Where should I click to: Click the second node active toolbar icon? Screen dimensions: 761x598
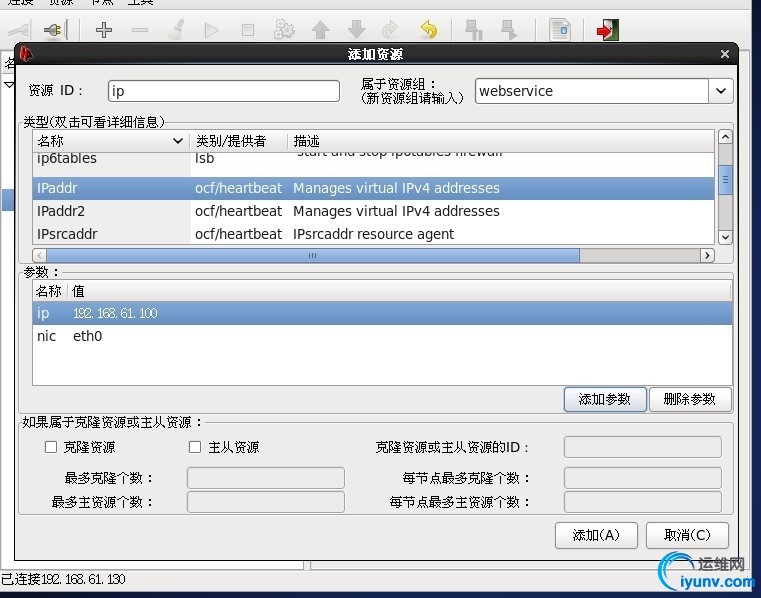[x=509, y=30]
